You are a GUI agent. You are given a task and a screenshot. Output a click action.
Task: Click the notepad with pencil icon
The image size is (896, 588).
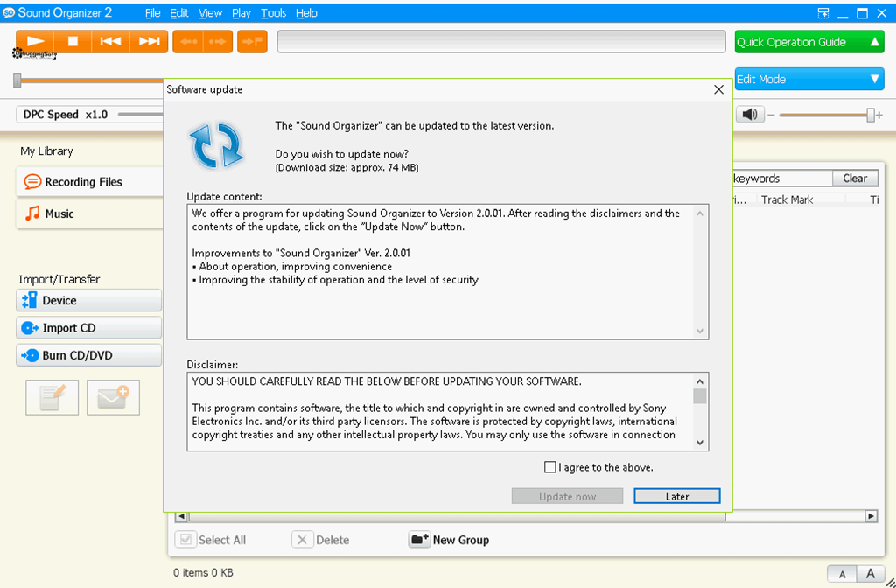(52, 397)
